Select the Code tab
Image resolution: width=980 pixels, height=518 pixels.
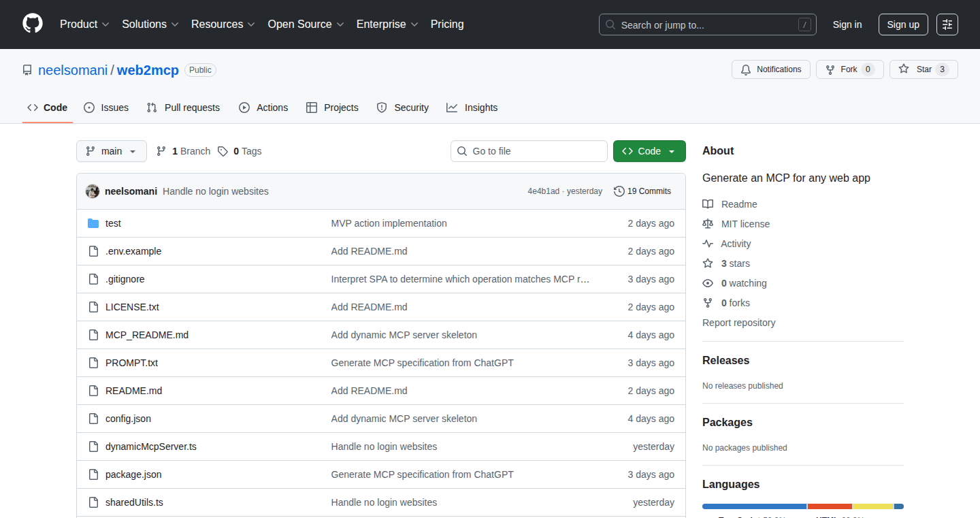[48, 108]
